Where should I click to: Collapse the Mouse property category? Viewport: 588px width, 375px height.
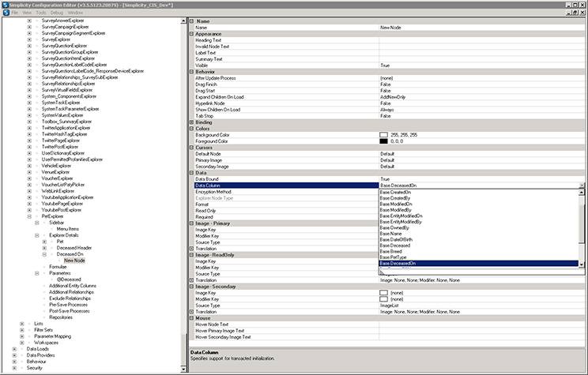191,318
